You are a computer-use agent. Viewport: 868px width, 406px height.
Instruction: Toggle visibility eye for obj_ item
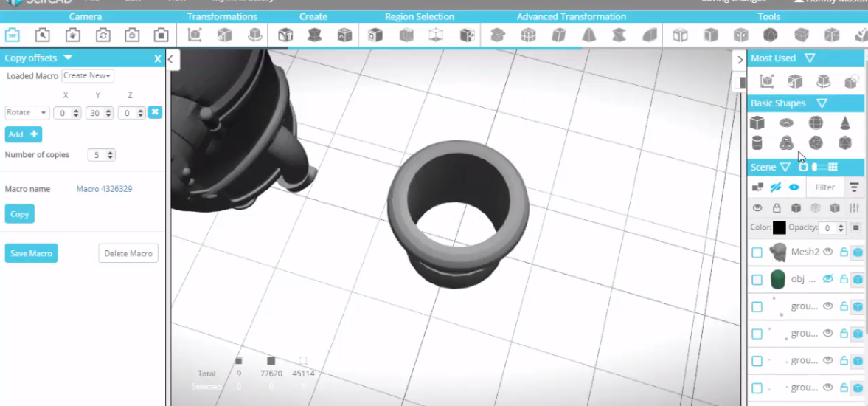pos(828,279)
